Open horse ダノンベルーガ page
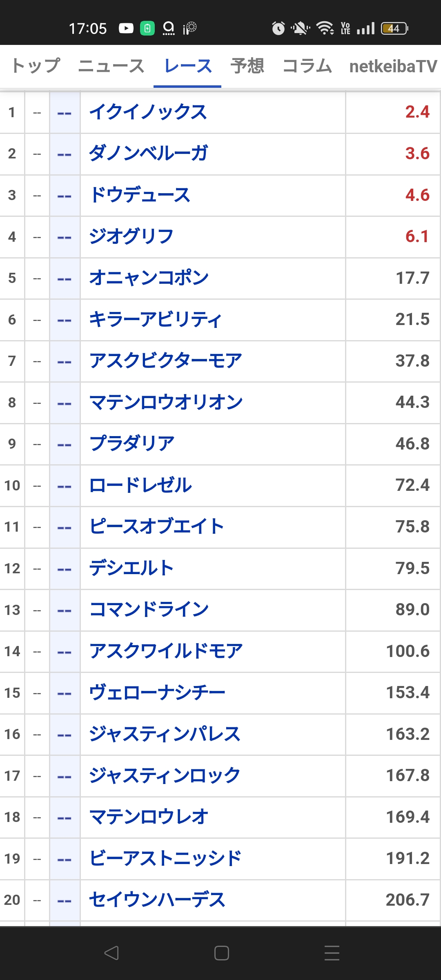Viewport: 441px width, 980px height. pyautogui.click(x=148, y=154)
